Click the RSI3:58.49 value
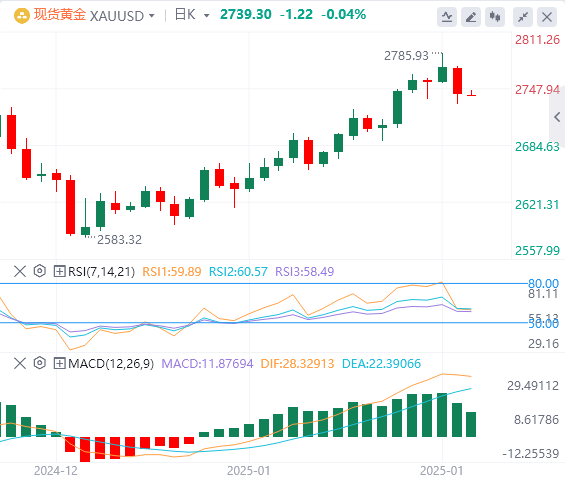 point(304,271)
